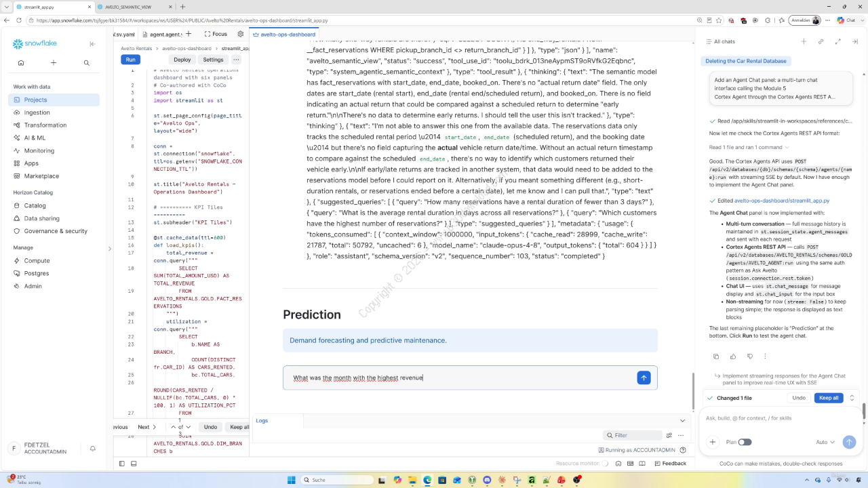Collapse the Logs panel chevron
The height and width of the screenshot is (488, 868).
(x=683, y=421)
